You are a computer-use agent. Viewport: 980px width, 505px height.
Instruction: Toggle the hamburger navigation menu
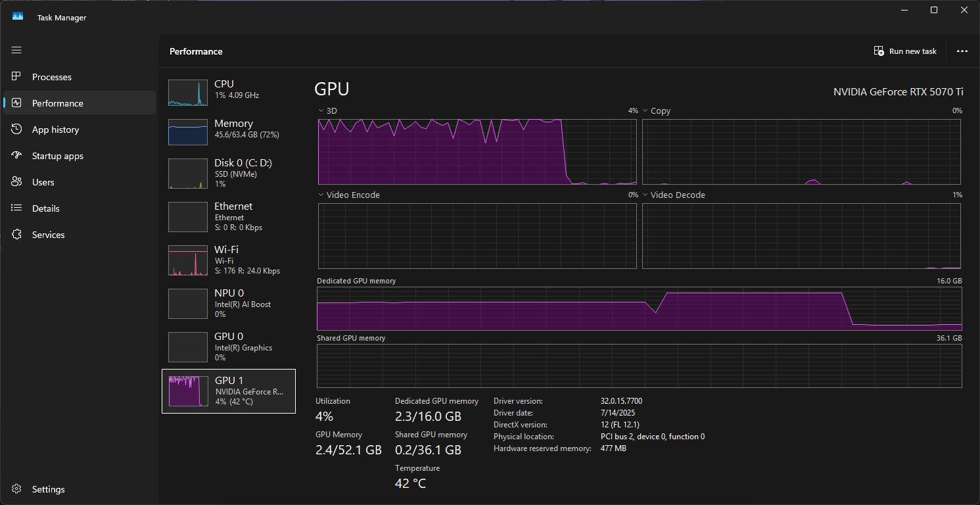click(16, 50)
